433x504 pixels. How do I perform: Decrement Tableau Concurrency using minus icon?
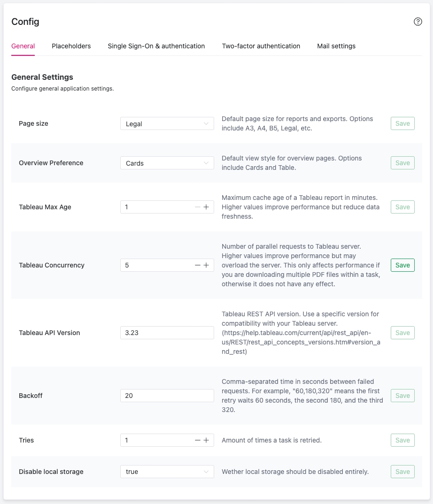198,265
